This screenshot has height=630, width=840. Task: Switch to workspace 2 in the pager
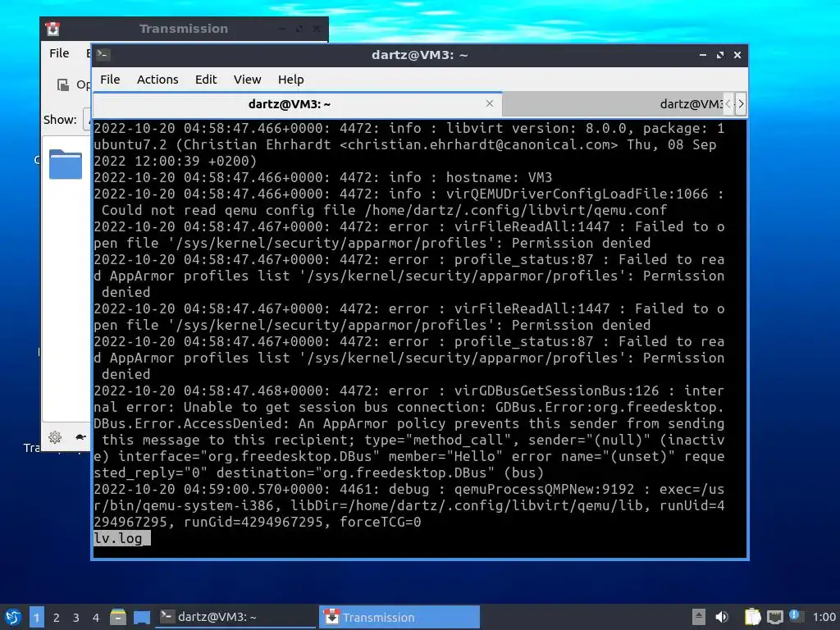pos(57,617)
